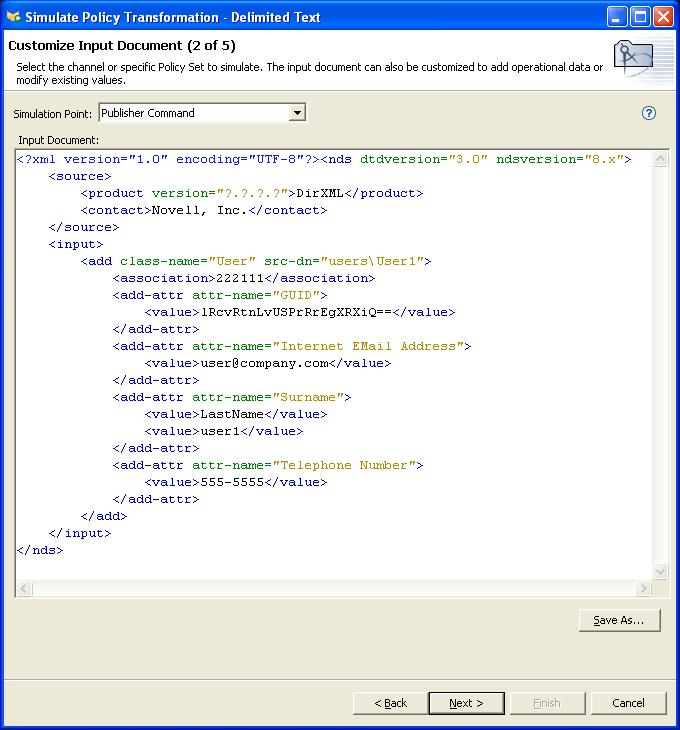Click the add class-name="User" line

pos(256,261)
